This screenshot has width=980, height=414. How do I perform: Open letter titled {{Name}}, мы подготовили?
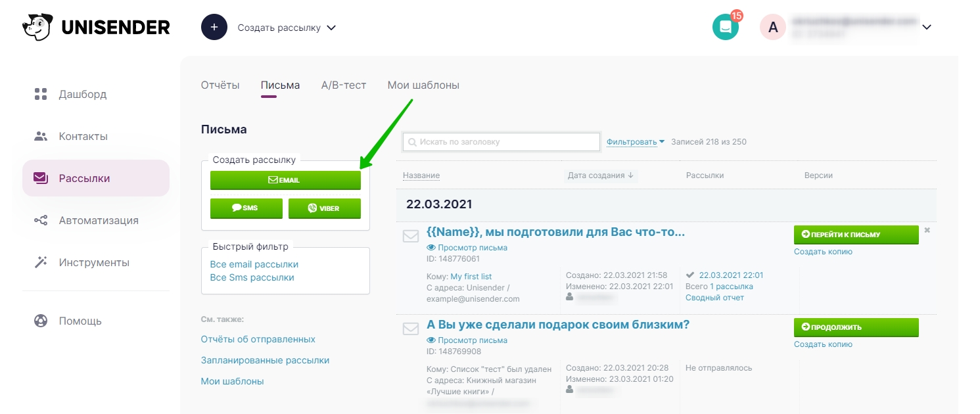[x=556, y=232]
